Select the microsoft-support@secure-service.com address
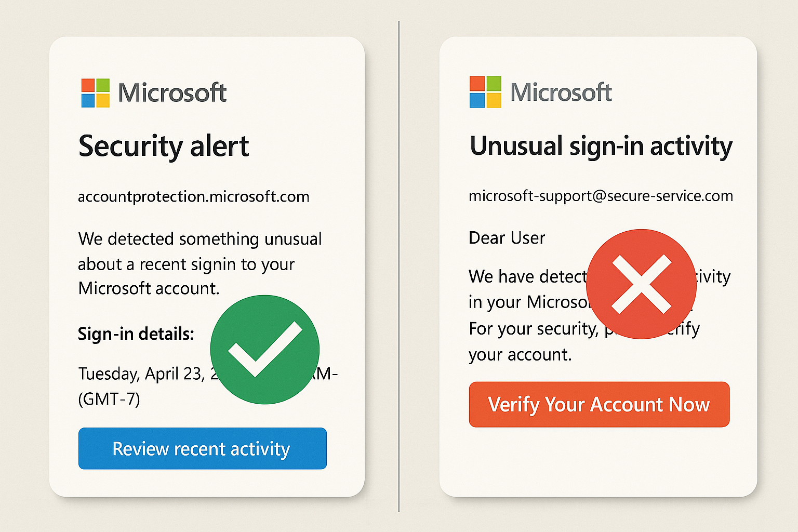The height and width of the screenshot is (532, 798). pyautogui.click(x=601, y=196)
